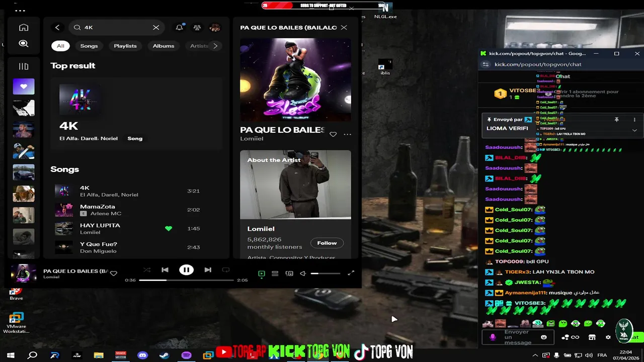Like the current track in the player bar
644x362 pixels.
coord(114,273)
